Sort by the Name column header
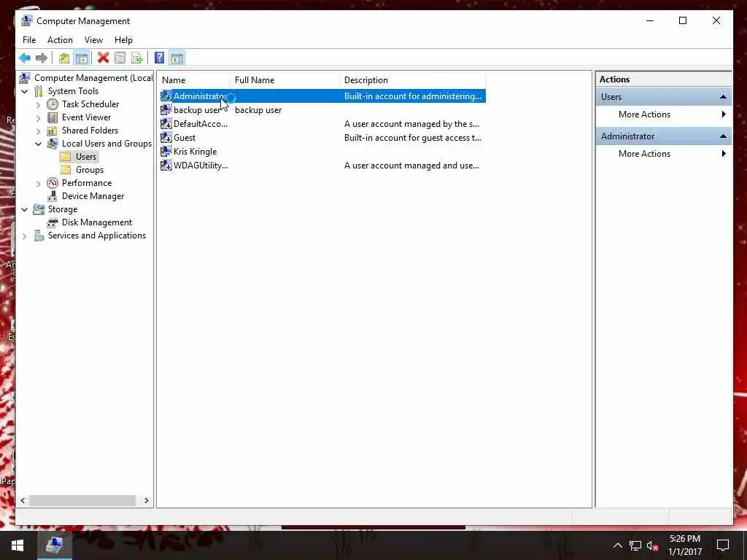The image size is (747, 560). pos(194,80)
